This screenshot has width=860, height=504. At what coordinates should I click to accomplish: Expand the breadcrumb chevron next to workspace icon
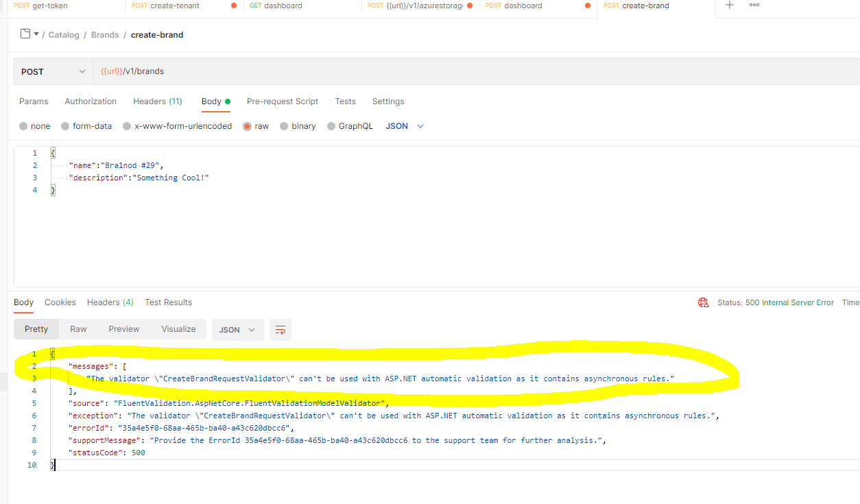pyautogui.click(x=36, y=34)
